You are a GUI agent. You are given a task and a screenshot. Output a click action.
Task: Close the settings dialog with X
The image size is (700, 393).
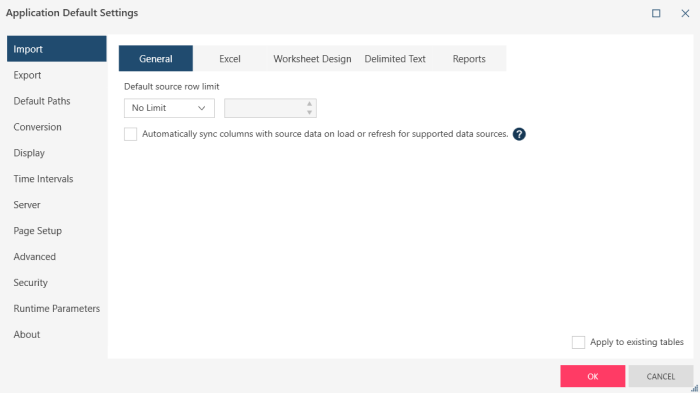pyautogui.click(x=685, y=13)
